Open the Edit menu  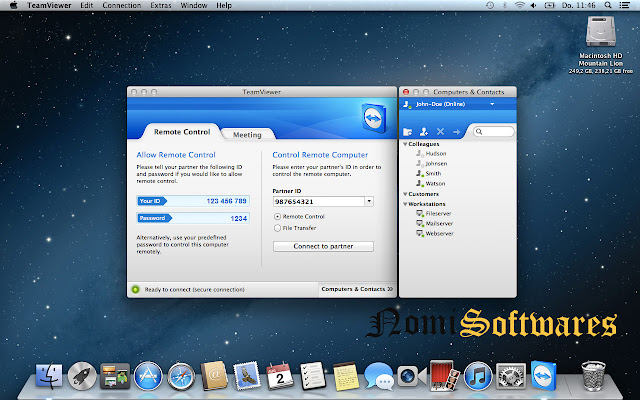[x=87, y=5]
